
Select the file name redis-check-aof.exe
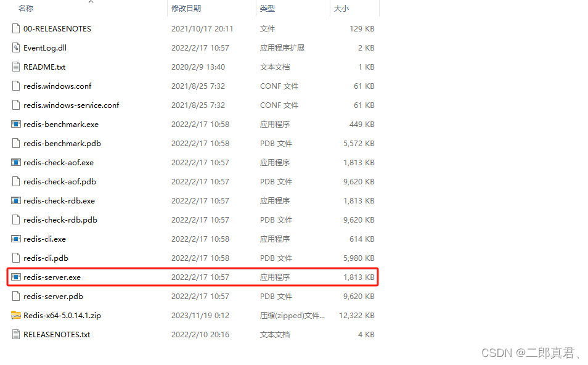59,162
